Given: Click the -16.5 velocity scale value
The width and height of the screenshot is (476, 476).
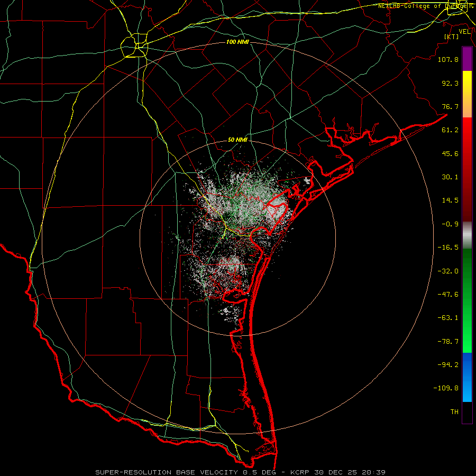Looking at the screenshot, I should pos(448,248).
